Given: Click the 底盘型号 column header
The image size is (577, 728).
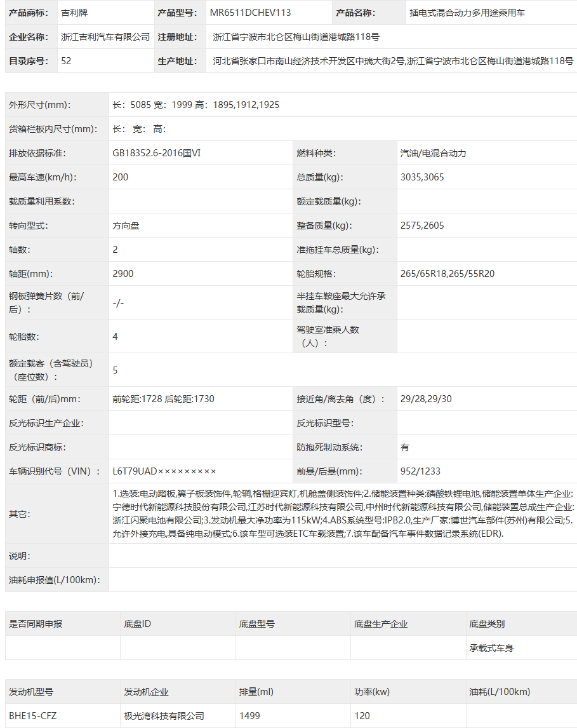Looking at the screenshot, I should click(257, 624).
